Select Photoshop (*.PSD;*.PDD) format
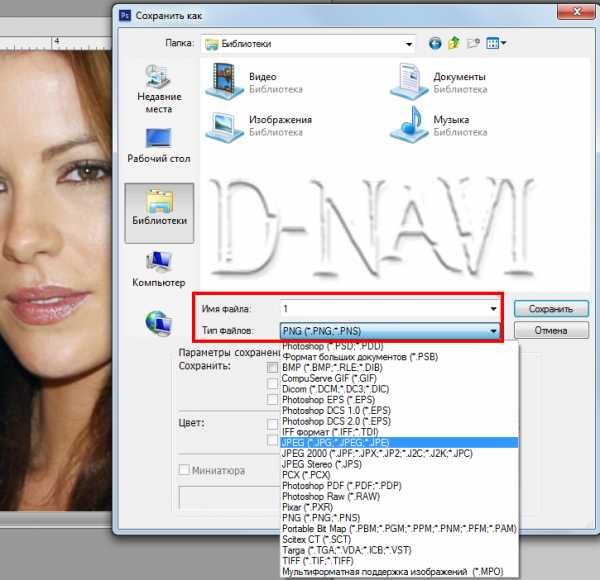This screenshot has height=580, width=600. click(399, 346)
